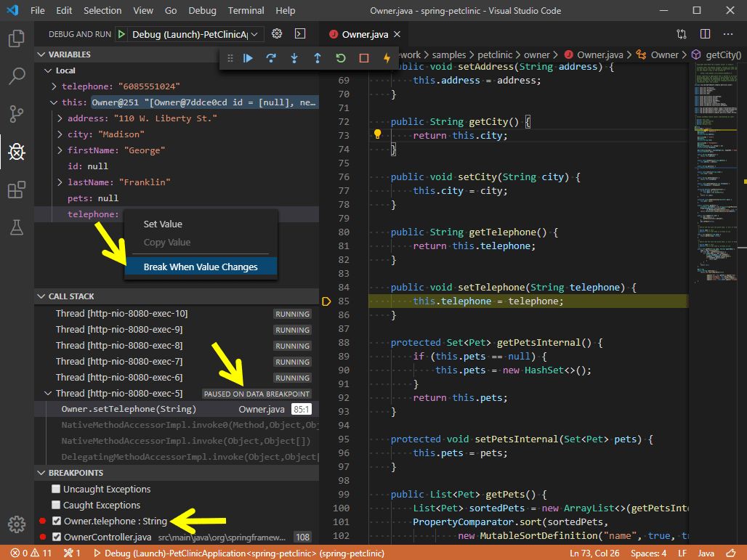Expand the lastName variable

click(x=59, y=182)
